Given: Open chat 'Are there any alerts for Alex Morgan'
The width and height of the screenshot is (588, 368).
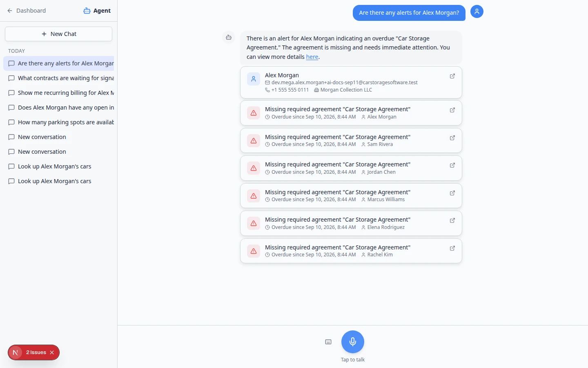Looking at the screenshot, I should tap(59, 63).
